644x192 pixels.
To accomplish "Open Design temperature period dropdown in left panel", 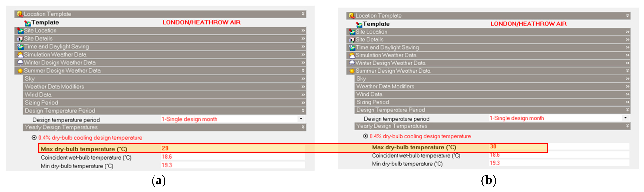I will pyautogui.click(x=301, y=119).
